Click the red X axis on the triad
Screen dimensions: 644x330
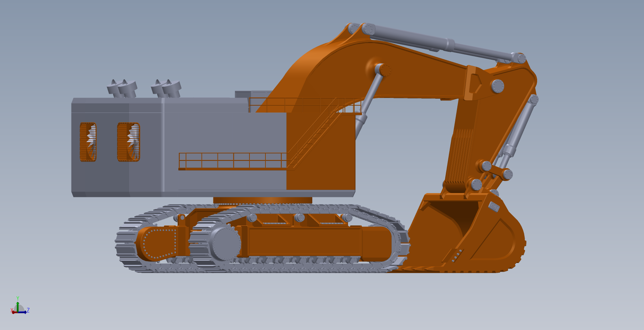click(x=13, y=312)
